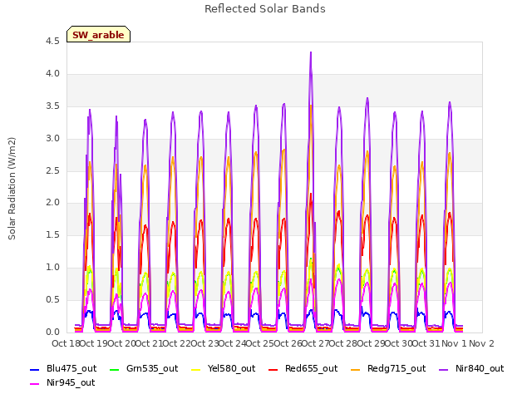Toggle the Nir945_out legend entry

62,383
